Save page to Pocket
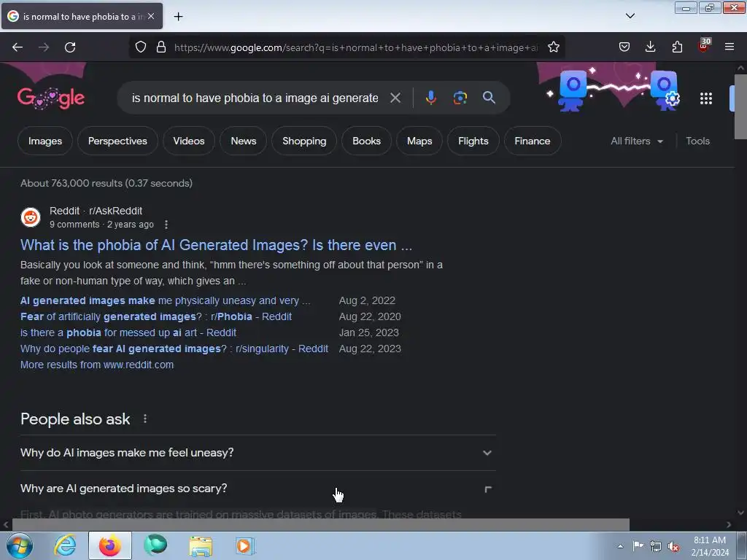 pyautogui.click(x=624, y=47)
